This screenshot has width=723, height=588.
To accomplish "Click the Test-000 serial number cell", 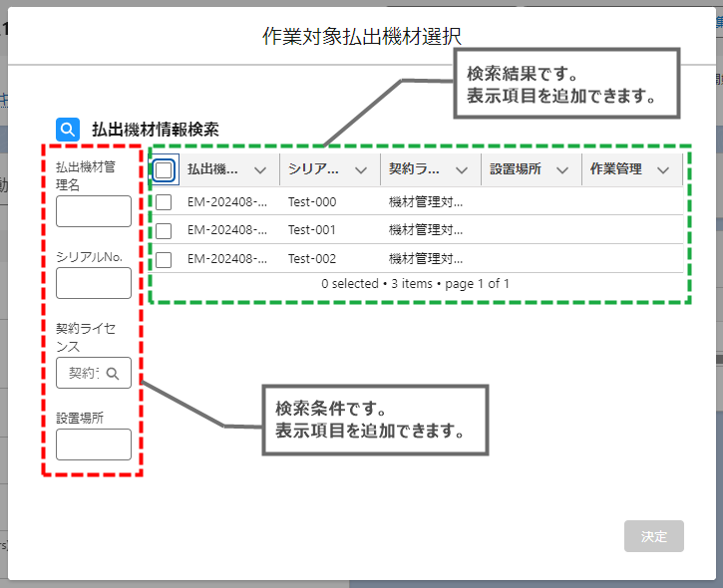I will tap(312, 202).
